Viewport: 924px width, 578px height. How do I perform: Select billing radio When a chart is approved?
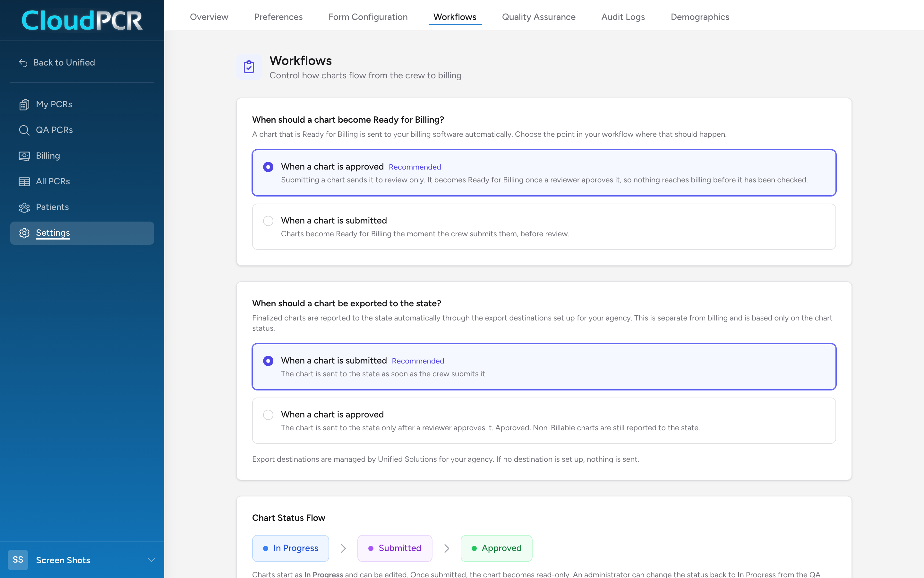[x=268, y=167]
